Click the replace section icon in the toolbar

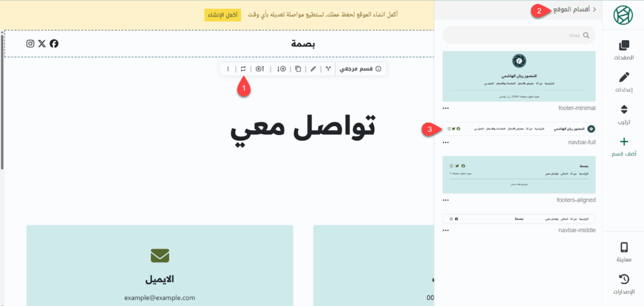[x=243, y=69]
